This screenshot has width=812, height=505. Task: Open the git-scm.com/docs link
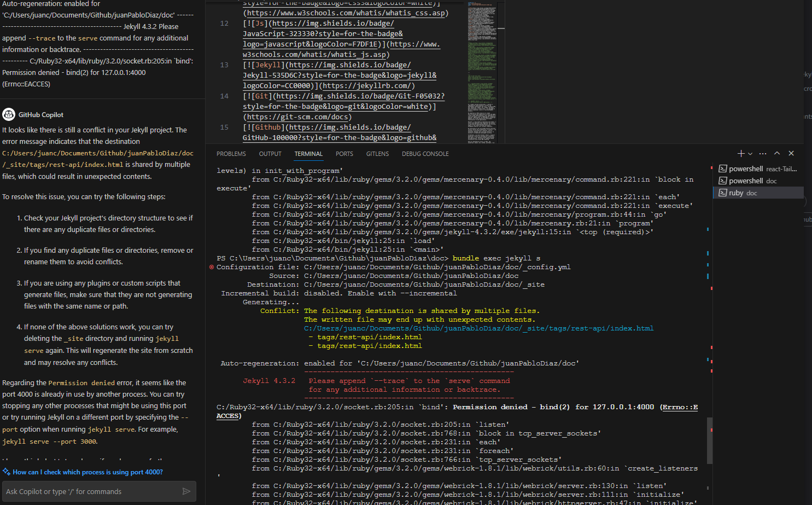coord(297,117)
